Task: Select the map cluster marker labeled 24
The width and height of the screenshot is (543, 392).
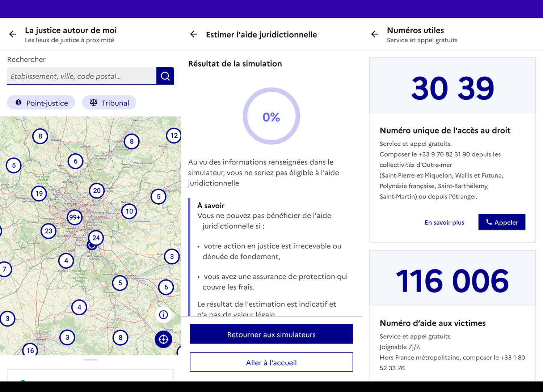Action: point(96,238)
